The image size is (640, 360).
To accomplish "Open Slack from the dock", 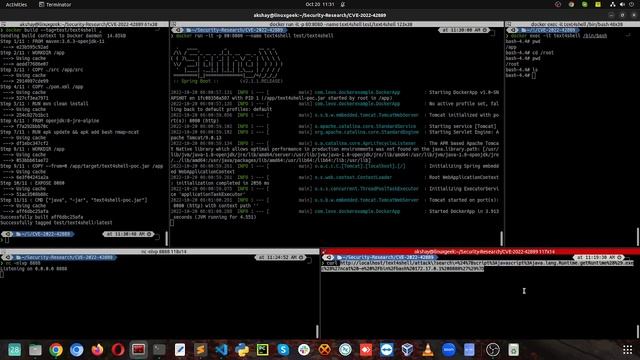I will [x=304, y=350].
